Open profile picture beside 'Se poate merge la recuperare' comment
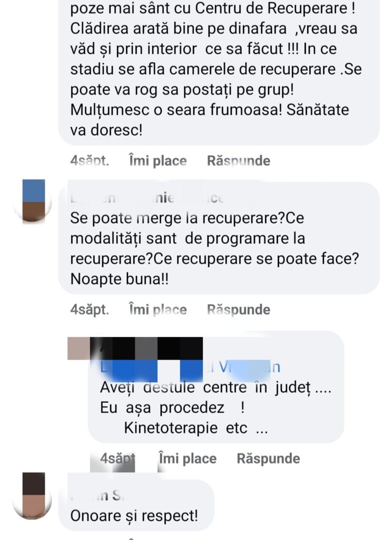392x540 pixels. coord(33,201)
